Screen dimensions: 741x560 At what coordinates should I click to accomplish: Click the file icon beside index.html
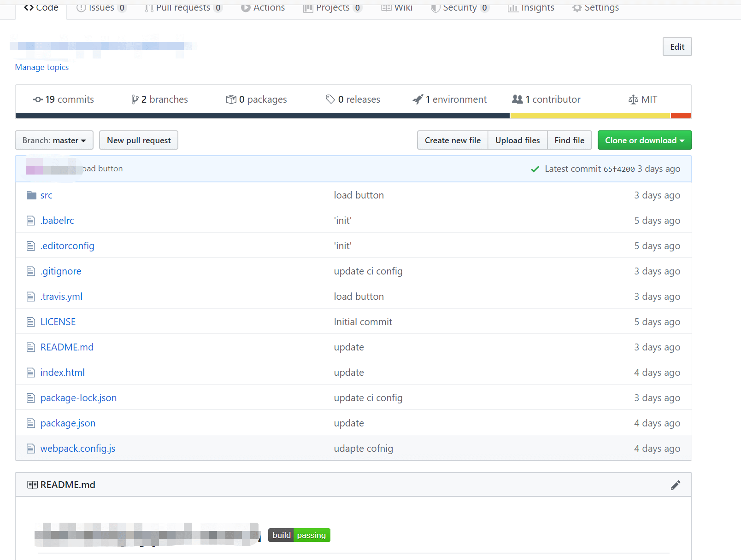point(31,373)
